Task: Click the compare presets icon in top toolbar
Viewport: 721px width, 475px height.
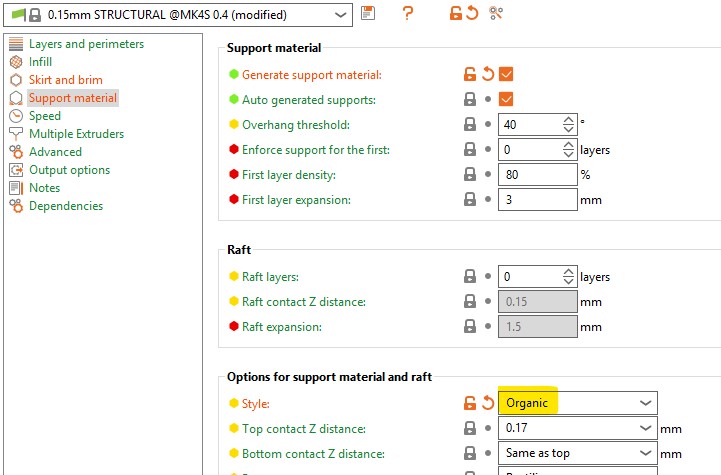Action: pos(496,14)
